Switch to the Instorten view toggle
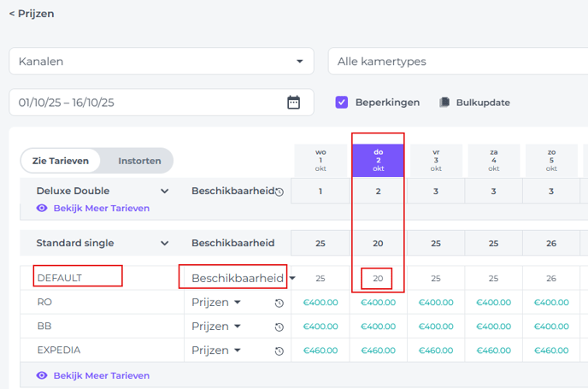The image size is (588, 389). coord(139,161)
